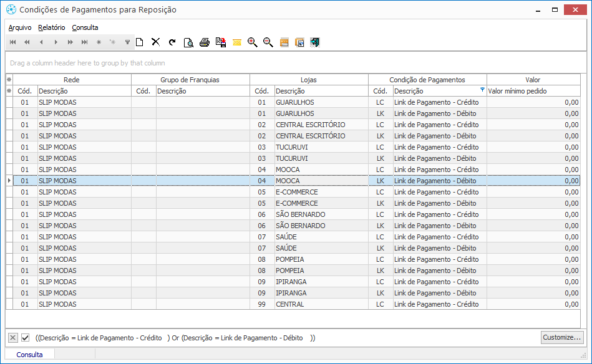Select the Consulta tab at bottom
The image size is (592, 364).
[x=29, y=355]
